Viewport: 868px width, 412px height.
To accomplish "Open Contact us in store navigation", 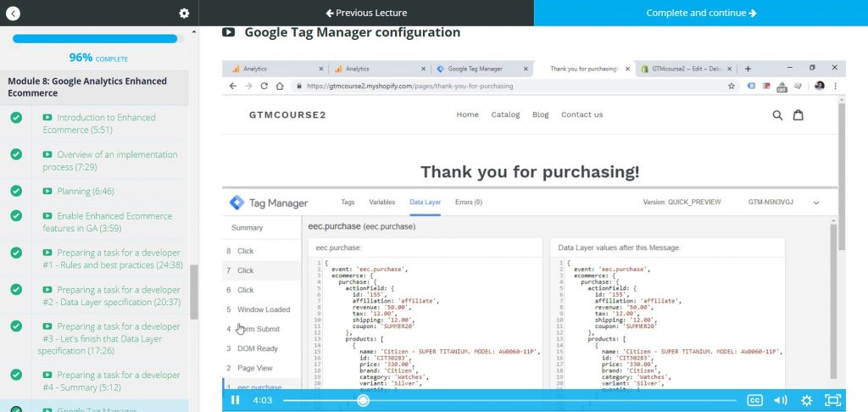I will pyautogui.click(x=581, y=114).
